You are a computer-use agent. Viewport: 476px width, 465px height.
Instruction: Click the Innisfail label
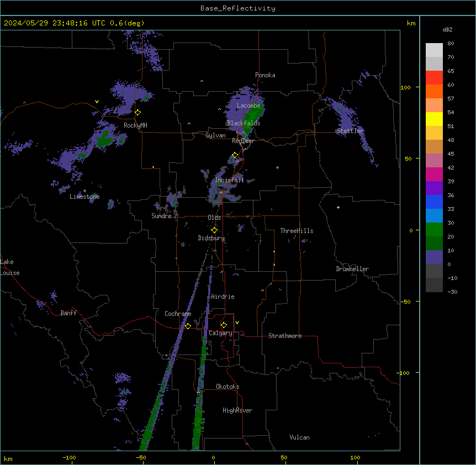pos(229,180)
